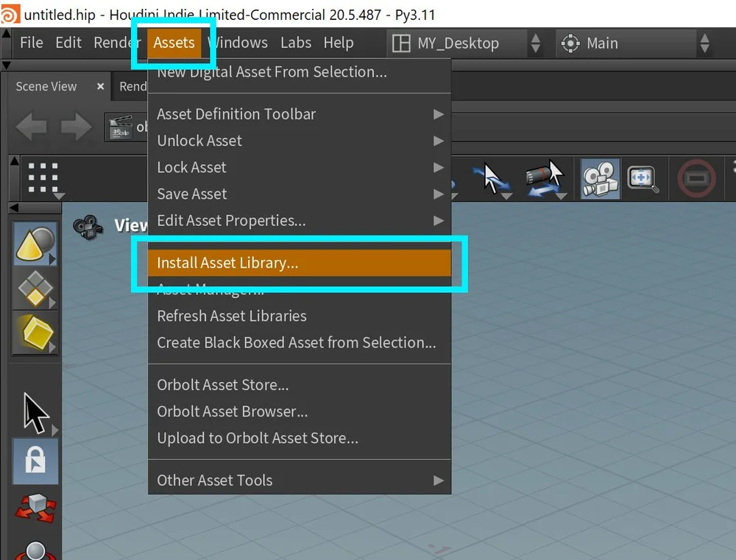Activate the black arrow Select tool
Screen dimensions: 736x560
36,413
